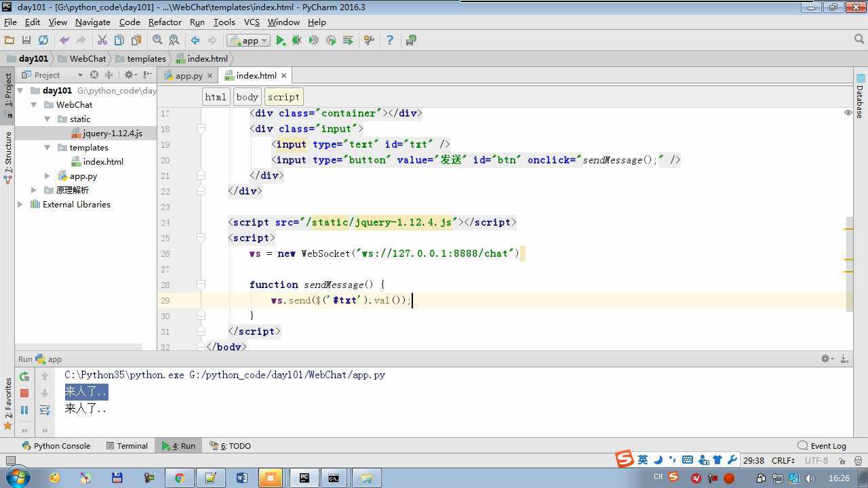
Task: Cut selection with the scissors icon
Action: pyautogui.click(x=102, y=41)
